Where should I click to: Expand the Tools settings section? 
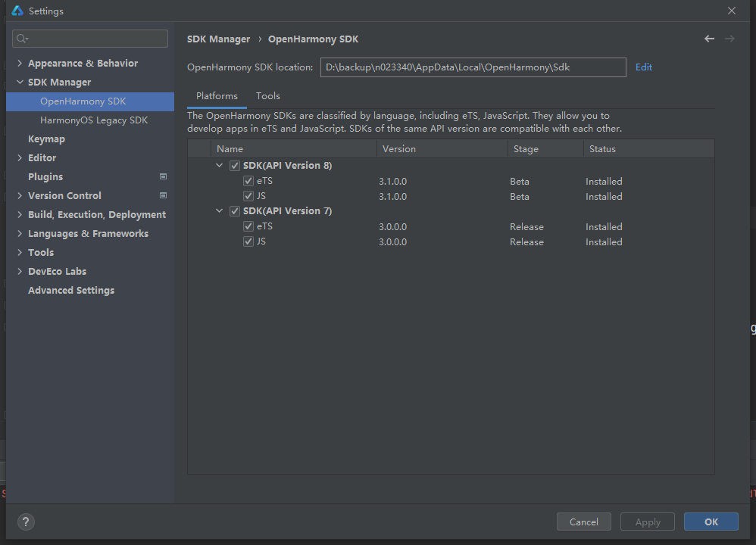(20, 252)
